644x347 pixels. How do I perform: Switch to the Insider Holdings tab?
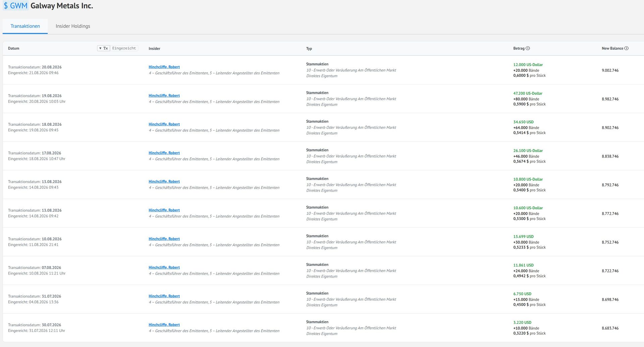tap(73, 26)
